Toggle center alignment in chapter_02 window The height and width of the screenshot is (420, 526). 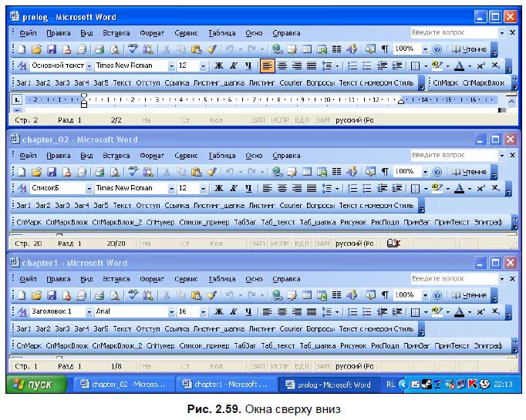click(282, 188)
